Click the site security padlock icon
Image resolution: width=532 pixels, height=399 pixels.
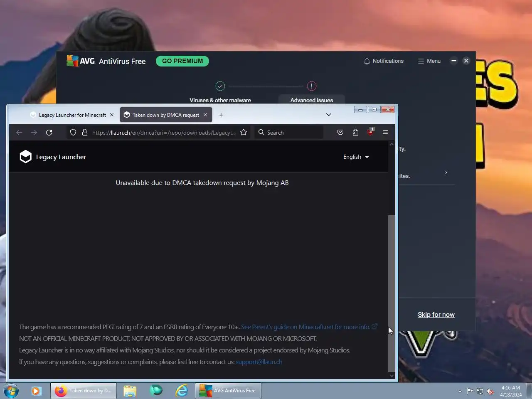tap(85, 132)
